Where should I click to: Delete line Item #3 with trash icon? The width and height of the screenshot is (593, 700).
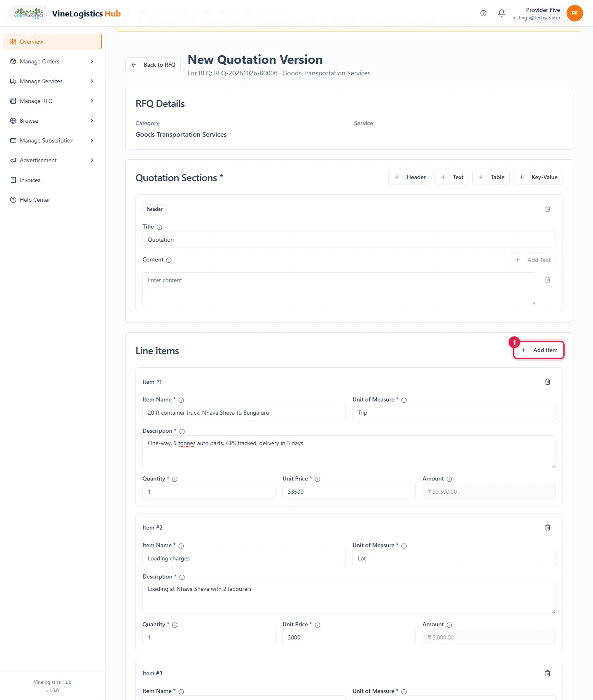(x=548, y=673)
